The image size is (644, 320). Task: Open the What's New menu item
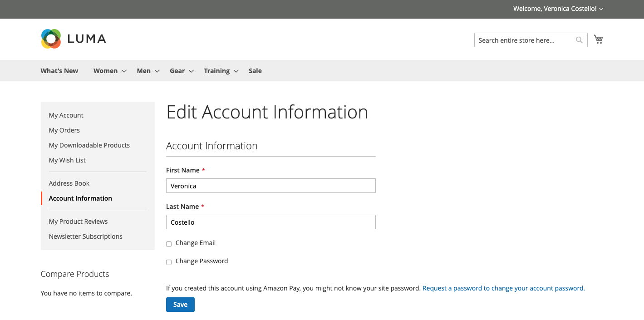tap(59, 71)
